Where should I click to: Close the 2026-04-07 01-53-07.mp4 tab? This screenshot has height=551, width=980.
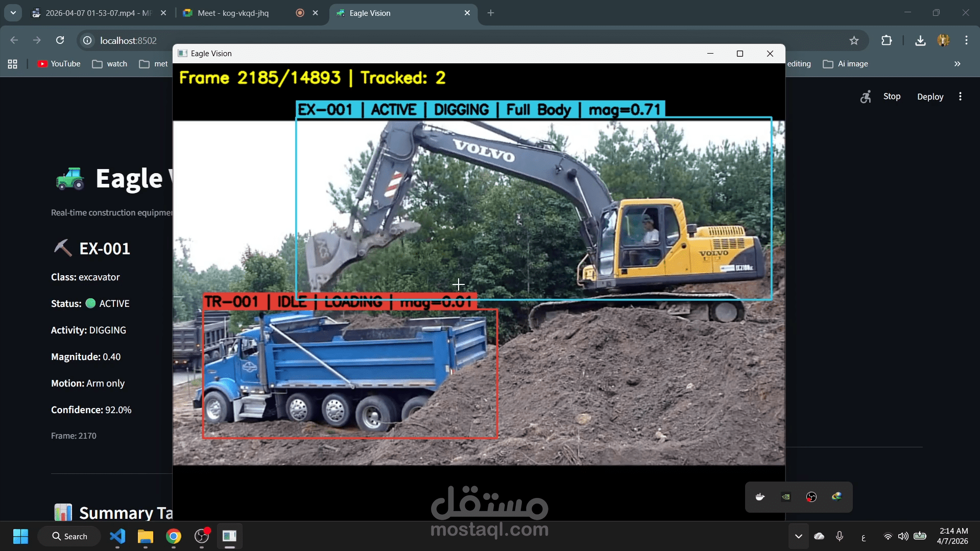(x=163, y=13)
